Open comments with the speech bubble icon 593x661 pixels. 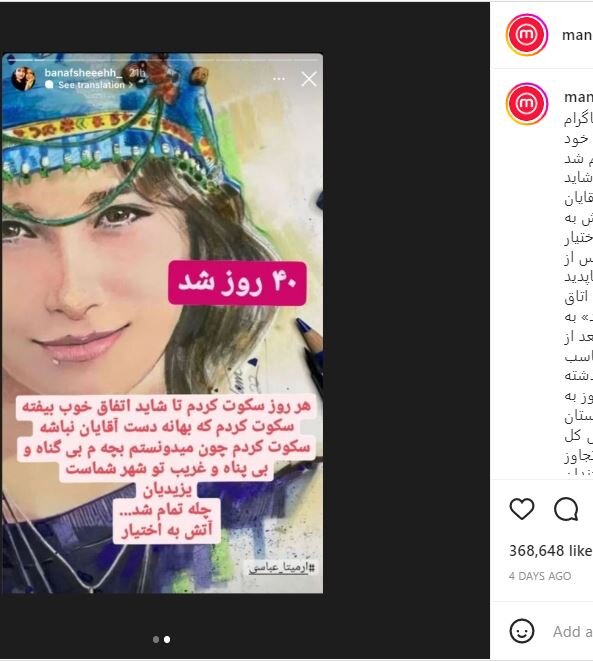click(x=566, y=509)
